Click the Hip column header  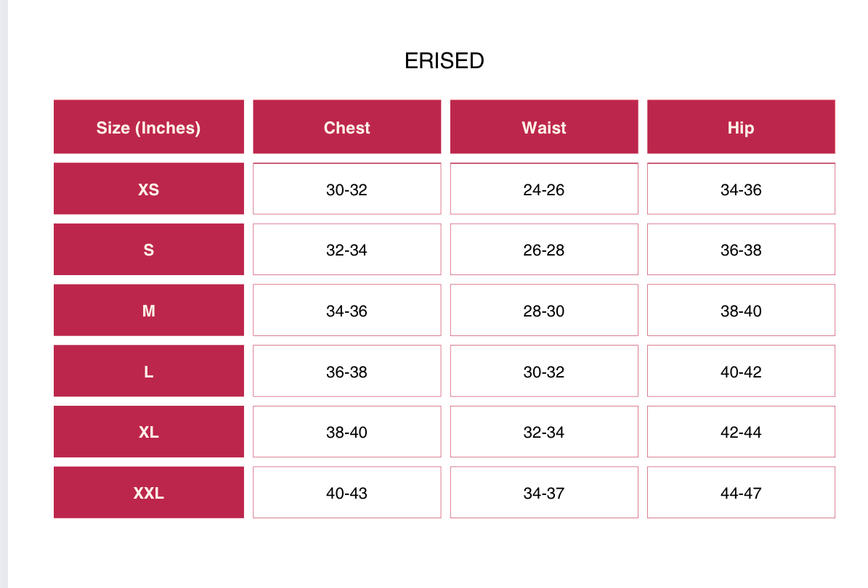741,126
